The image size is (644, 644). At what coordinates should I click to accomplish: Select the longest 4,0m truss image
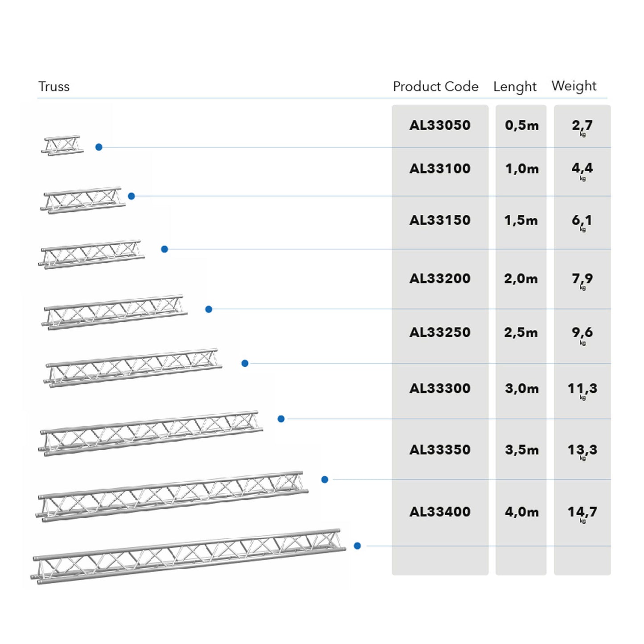click(188, 556)
